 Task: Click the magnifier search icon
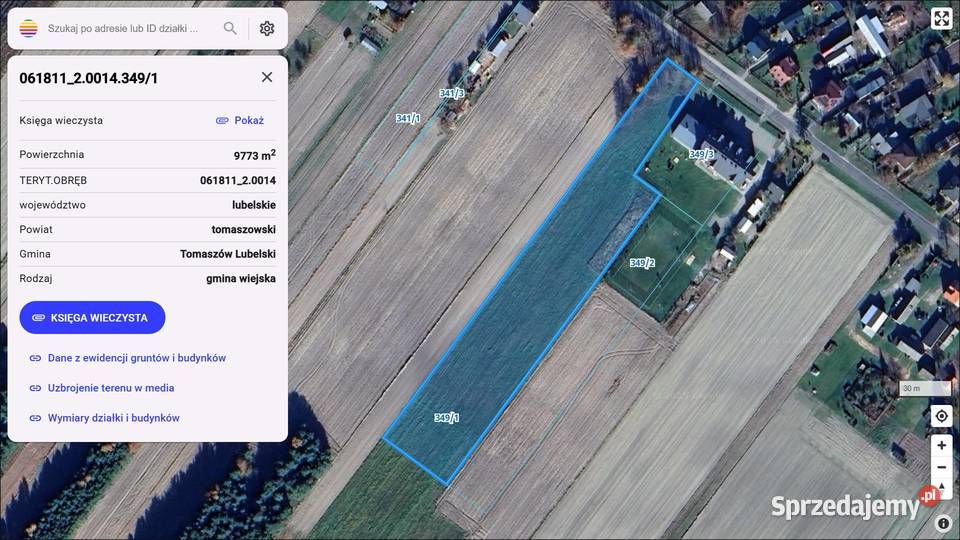(x=230, y=28)
